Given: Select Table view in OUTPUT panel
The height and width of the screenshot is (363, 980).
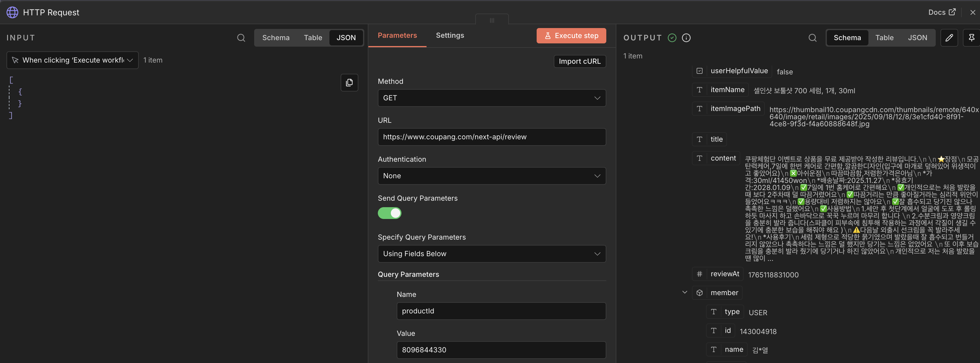Looking at the screenshot, I should [x=884, y=38].
